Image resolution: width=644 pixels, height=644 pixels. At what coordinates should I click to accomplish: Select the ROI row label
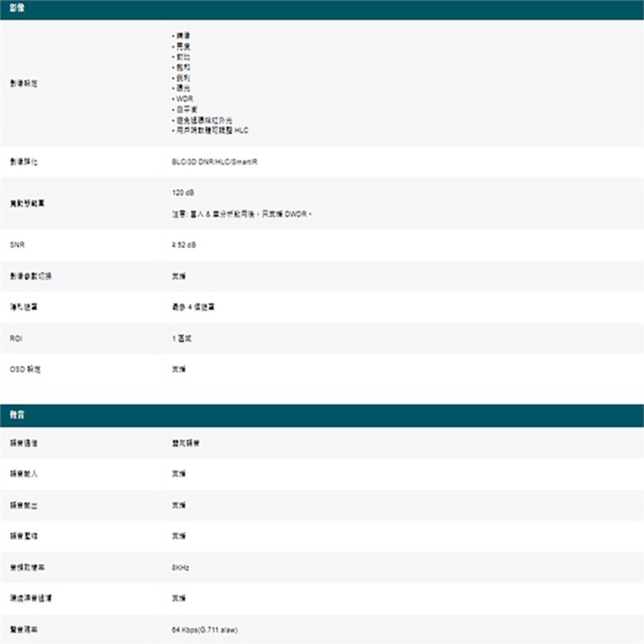[x=17, y=339]
